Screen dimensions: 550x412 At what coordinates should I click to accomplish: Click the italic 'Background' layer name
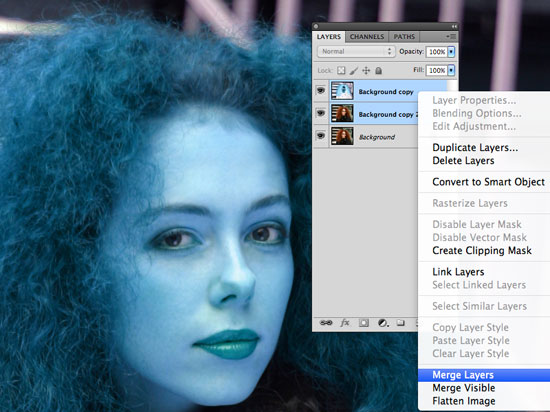377,137
